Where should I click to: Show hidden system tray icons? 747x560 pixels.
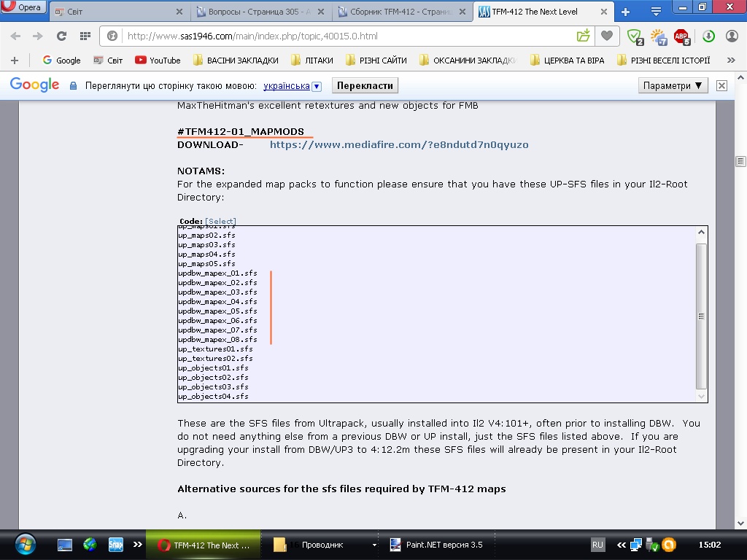[x=622, y=545]
